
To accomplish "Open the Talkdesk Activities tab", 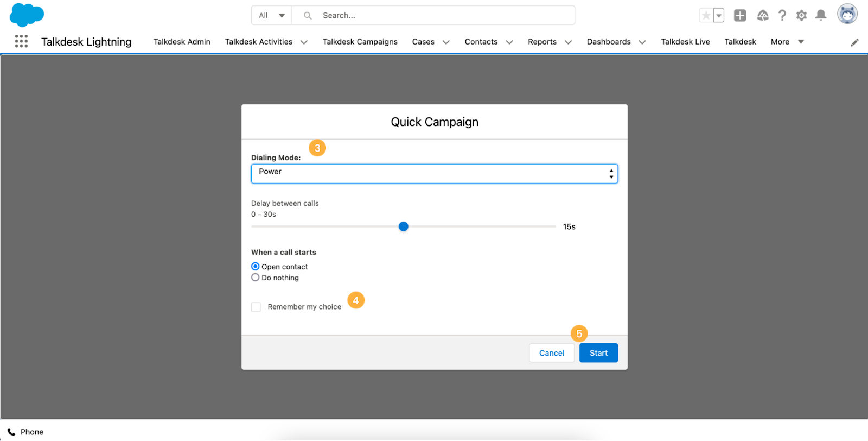I will (x=258, y=42).
